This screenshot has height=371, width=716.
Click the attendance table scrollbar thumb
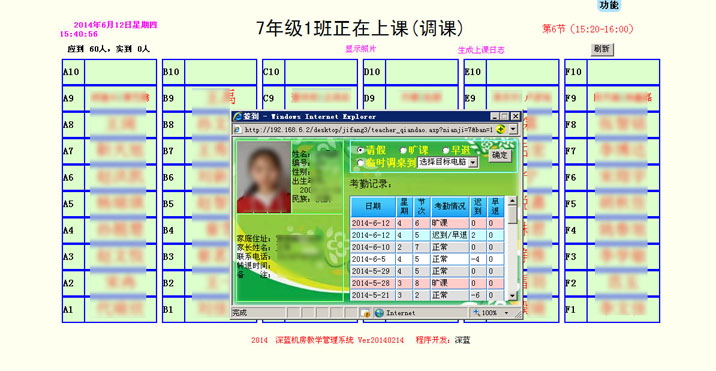click(x=512, y=215)
